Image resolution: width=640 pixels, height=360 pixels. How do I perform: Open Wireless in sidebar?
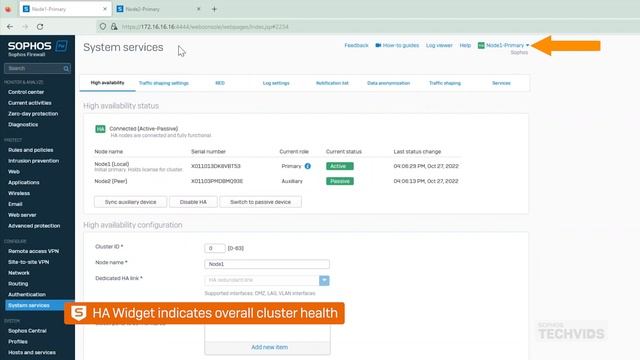point(19,193)
